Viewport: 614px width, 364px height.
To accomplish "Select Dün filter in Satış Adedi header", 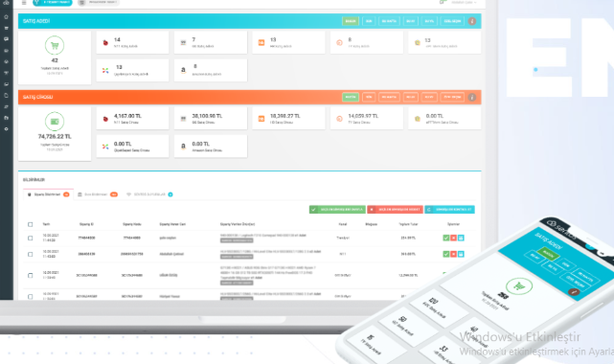I will click(x=369, y=21).
